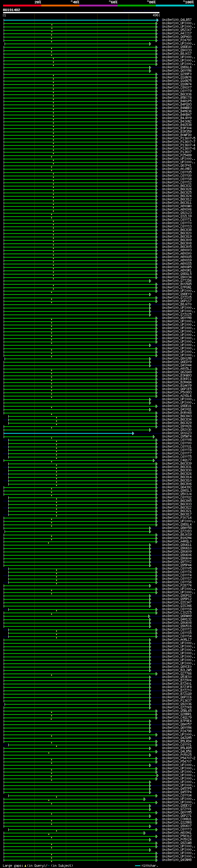Select label UniRef100_P05024
Image resolution: width=197 pixels, height=868 pixels.
point(177,839)
